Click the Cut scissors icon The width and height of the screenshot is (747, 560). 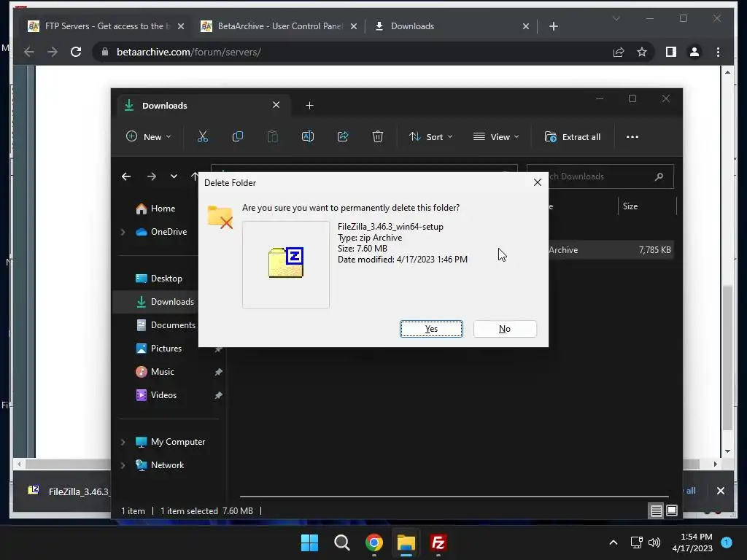click(203, 136)
